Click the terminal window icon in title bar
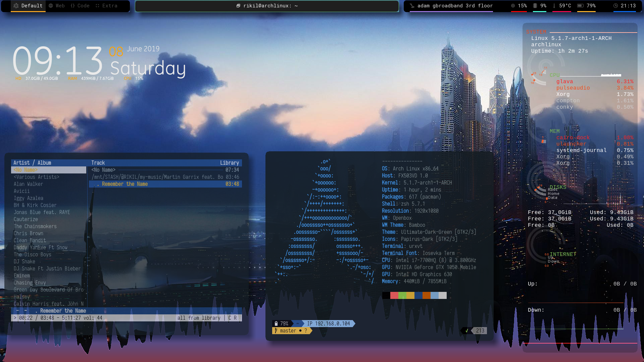 238,6
